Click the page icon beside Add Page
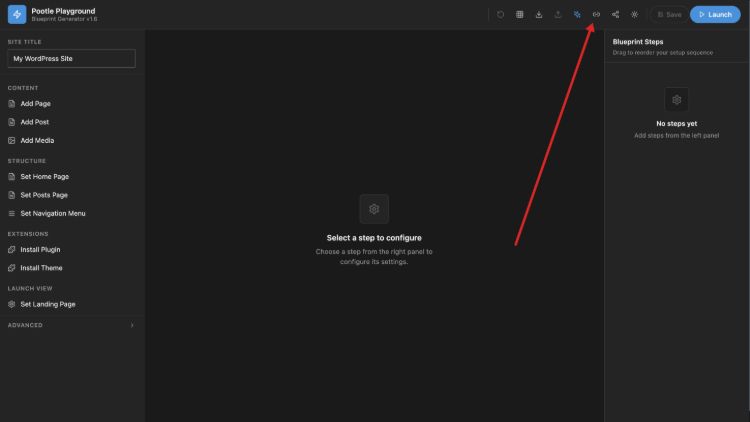Viewport: 750px width, 422px height. 11,103
